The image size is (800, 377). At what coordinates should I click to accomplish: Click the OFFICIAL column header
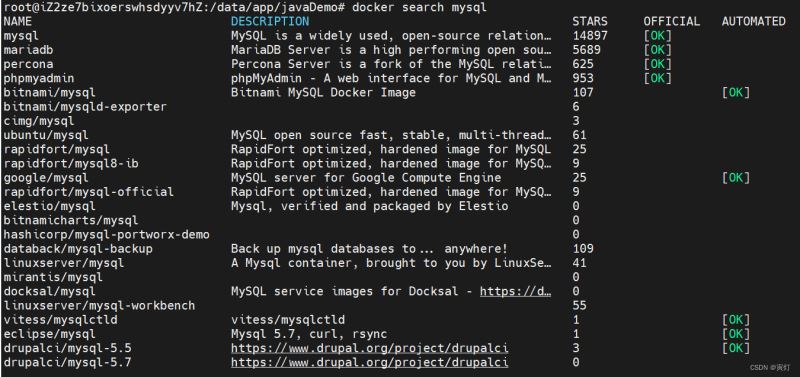click(671, 21)
